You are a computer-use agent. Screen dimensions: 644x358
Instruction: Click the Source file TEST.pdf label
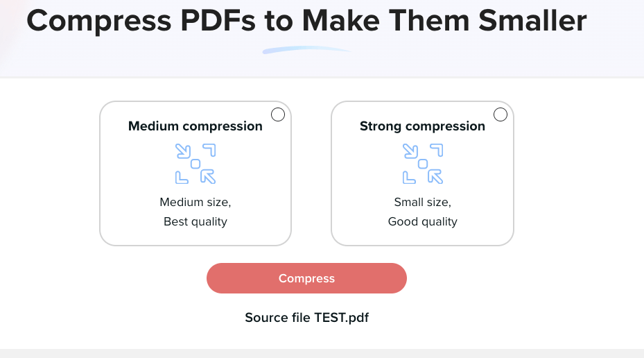307,318
